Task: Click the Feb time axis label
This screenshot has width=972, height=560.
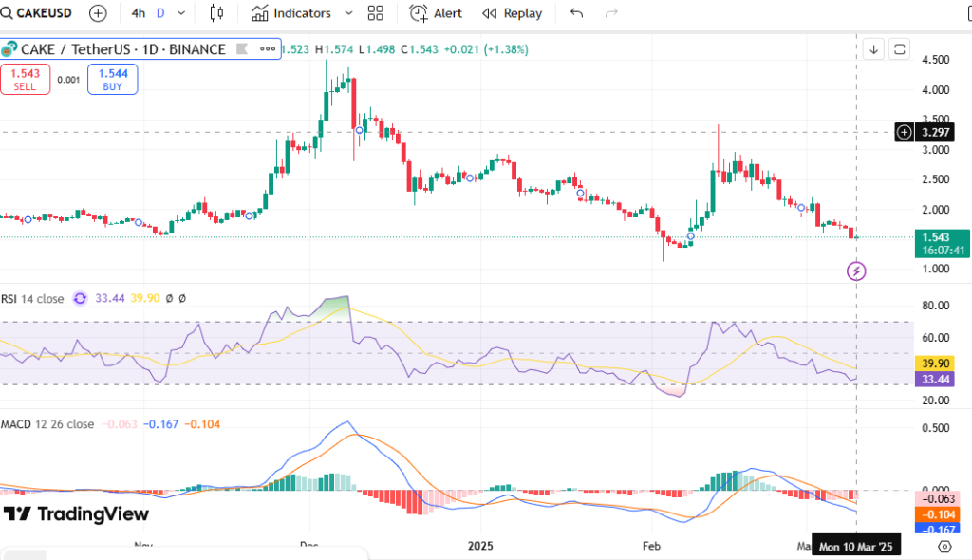Action: [x=651, y=546]
